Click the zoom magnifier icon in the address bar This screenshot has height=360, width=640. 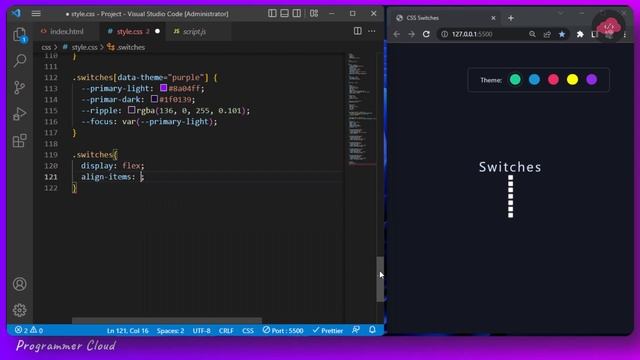532,34
